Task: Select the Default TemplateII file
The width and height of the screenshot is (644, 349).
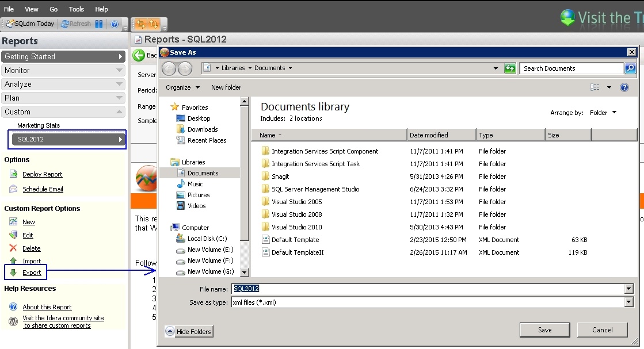Action: (x=298, y=252)
